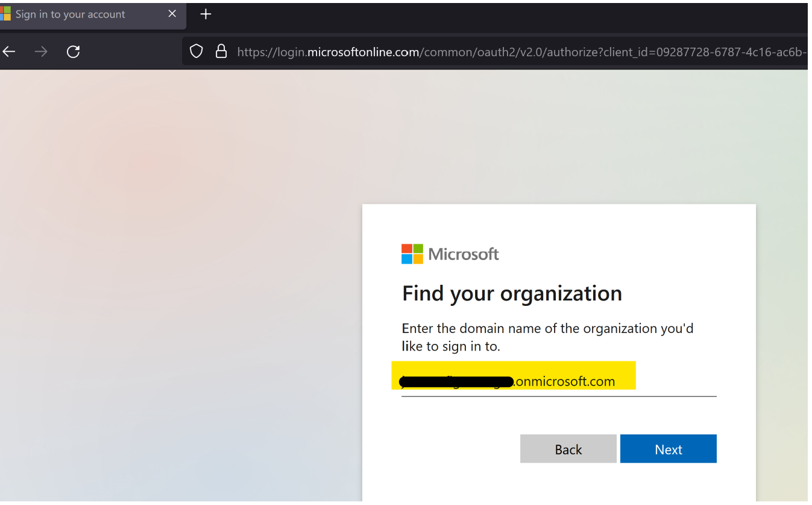The image size is (812, 505).
Task: Click the Microsoft logo
Action: click(450, 254)
